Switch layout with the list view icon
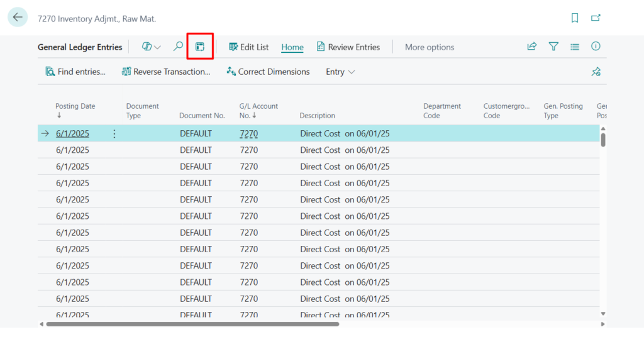644x339 pixels. point(574,47)
